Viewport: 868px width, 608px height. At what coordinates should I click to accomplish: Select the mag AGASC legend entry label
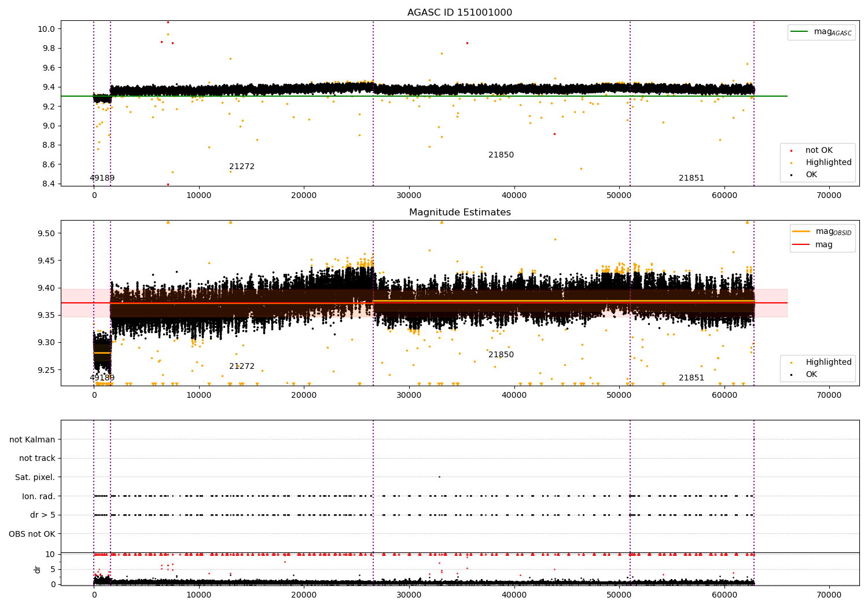[833, 32]
